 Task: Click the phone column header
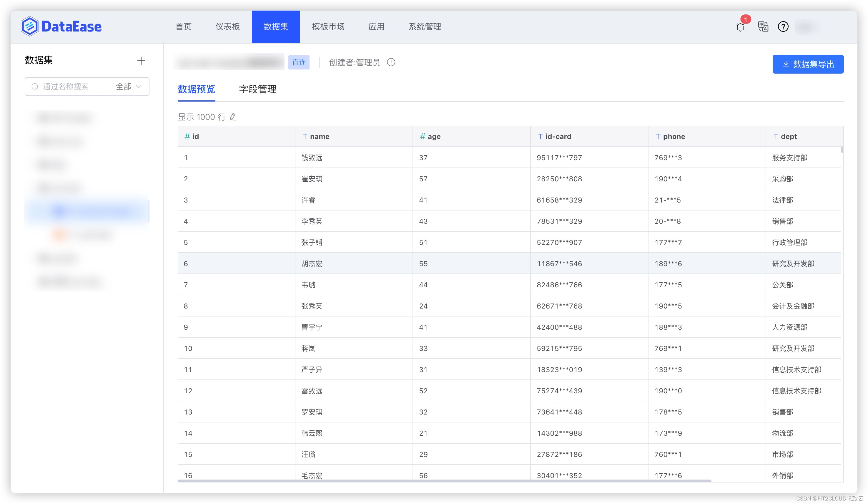click(x=707, y=137)
